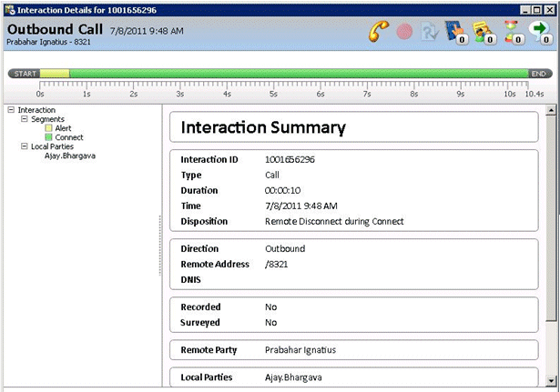The image size is (560, 392).
Task: Select Ajay.Bhargava under Local Parties
Action: pyautogui.click(x=70, y=156)
